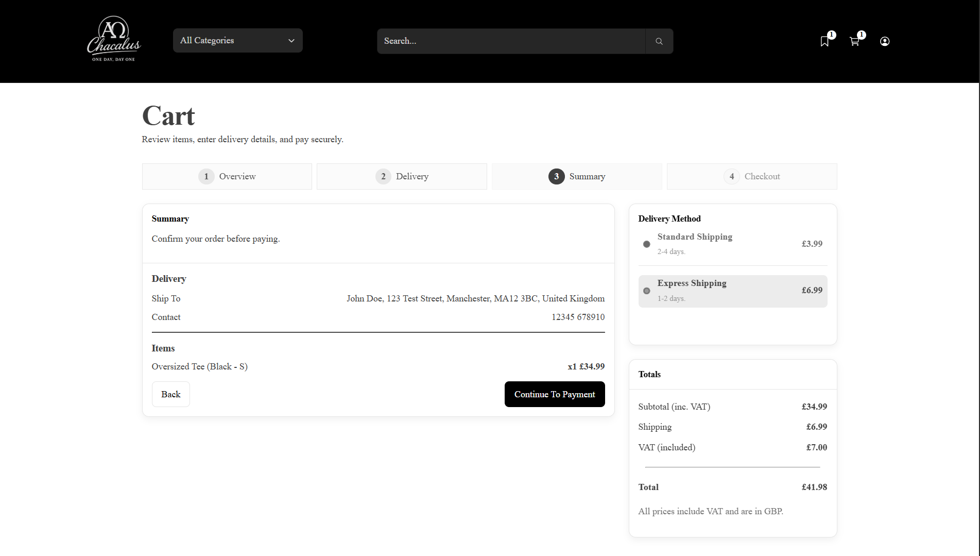Click the shipping address text for John Doe

tap(475, 298)
